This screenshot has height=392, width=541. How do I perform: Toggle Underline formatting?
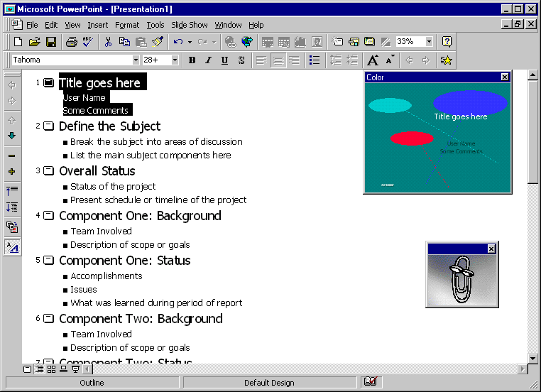coord(224,60)
